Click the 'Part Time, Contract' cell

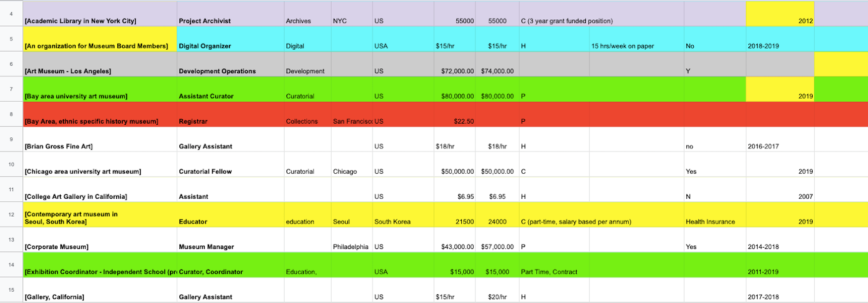click(554, 272)
